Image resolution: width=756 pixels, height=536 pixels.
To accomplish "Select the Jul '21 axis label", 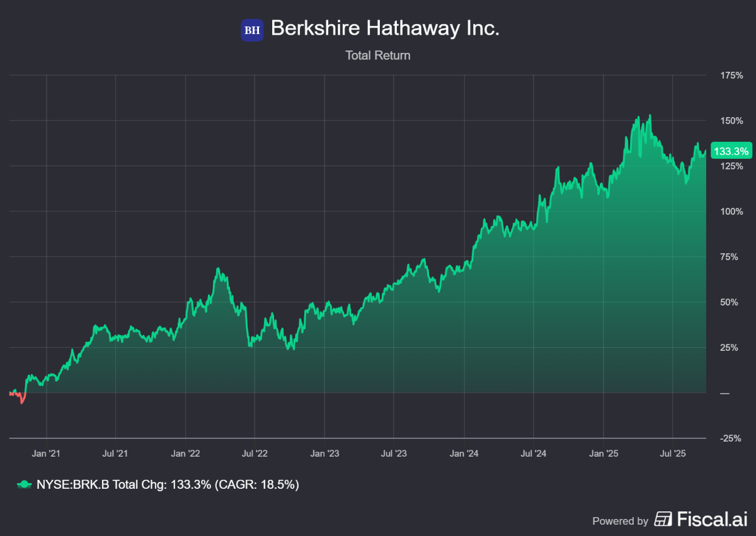I will click(115, 453).
